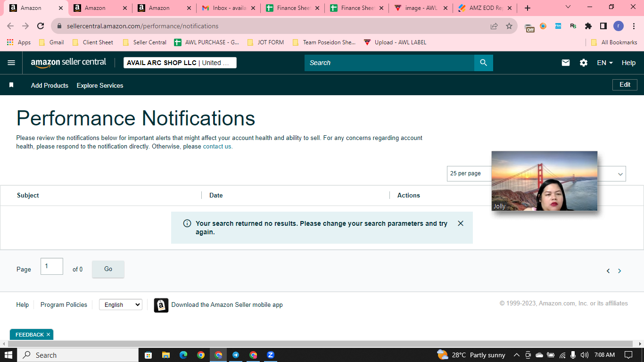This screenshot has height=362, width=644.
Task: Reload the current page
Action: click(41, 26)
